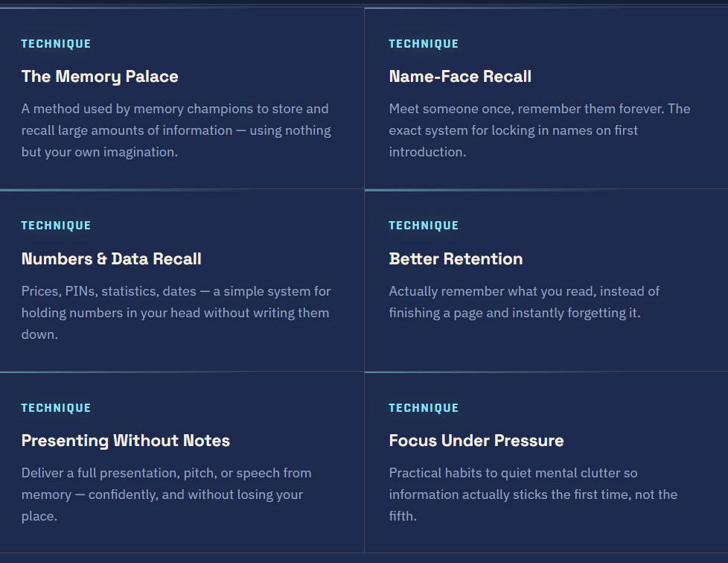Click 'Deliver a full presentation' description

click(x=166, y=494)
